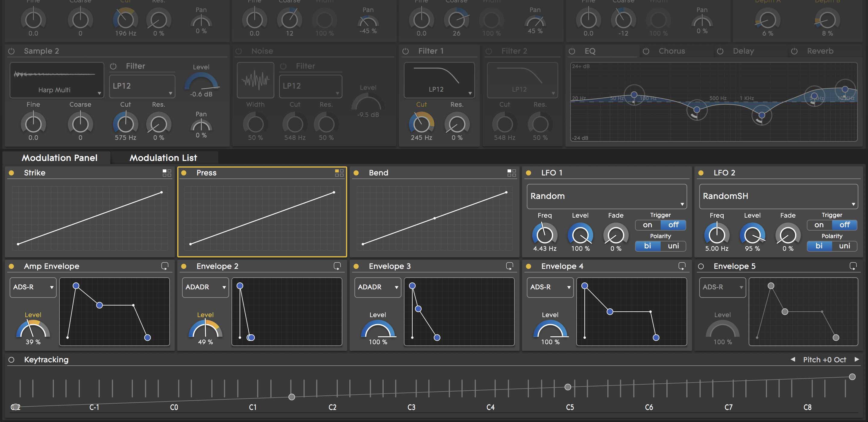This screenshot has width=868, height=422.
Task: Switch LFO 2 polarity to uni
Action: point(844,246)
